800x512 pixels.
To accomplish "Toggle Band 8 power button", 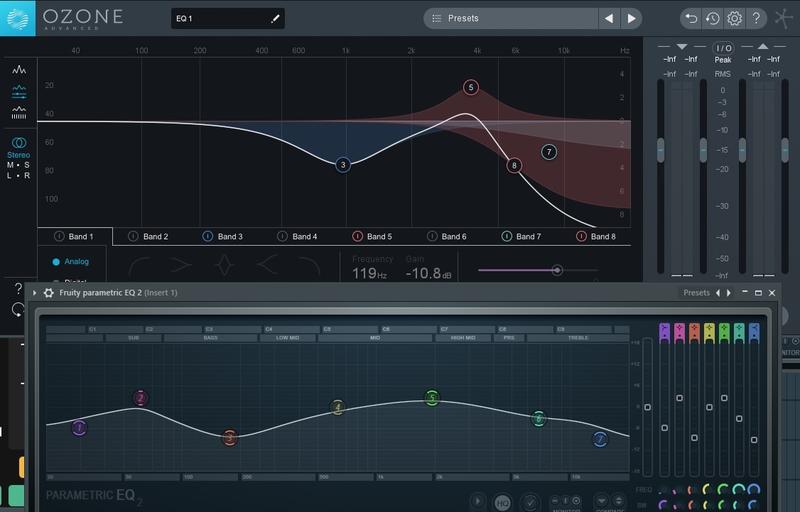I will click(x=581, y=236).
